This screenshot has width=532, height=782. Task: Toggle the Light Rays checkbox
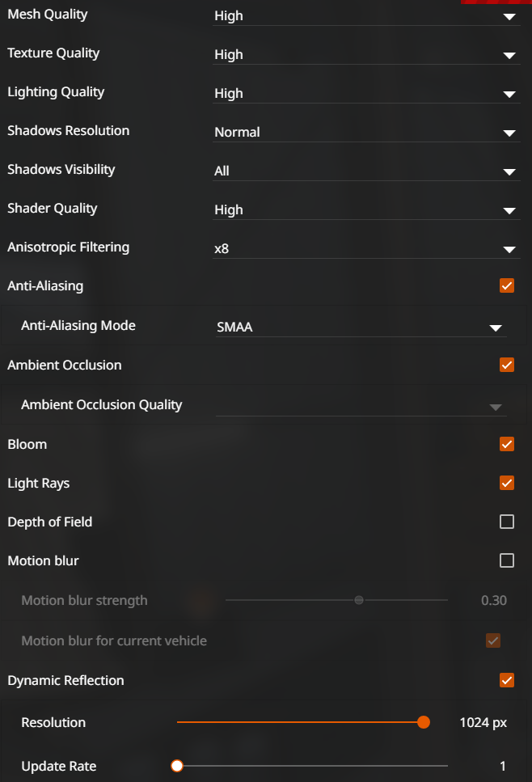point(507,483)
